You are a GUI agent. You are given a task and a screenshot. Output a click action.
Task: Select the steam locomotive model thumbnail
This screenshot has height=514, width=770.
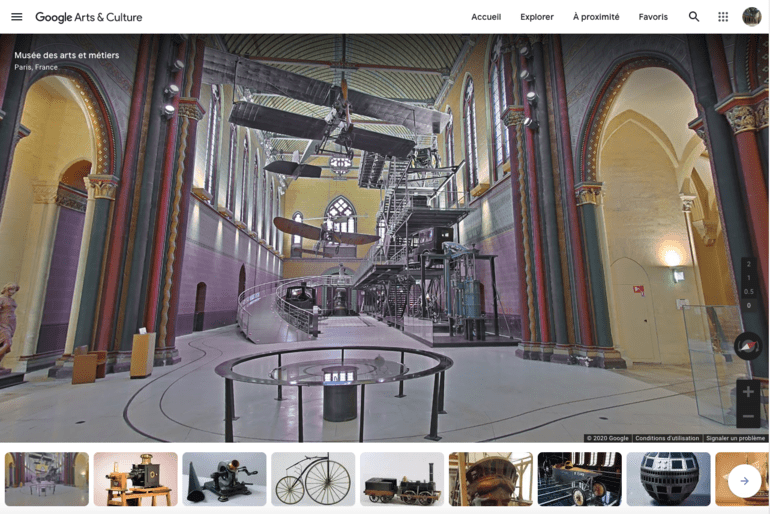pos(402,479)
